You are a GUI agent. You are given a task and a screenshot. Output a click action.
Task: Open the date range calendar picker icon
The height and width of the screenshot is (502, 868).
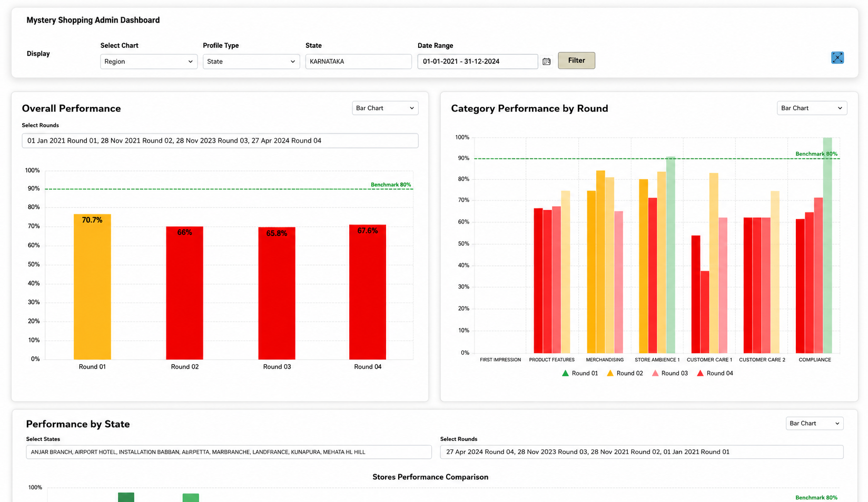tap(547, 62)
